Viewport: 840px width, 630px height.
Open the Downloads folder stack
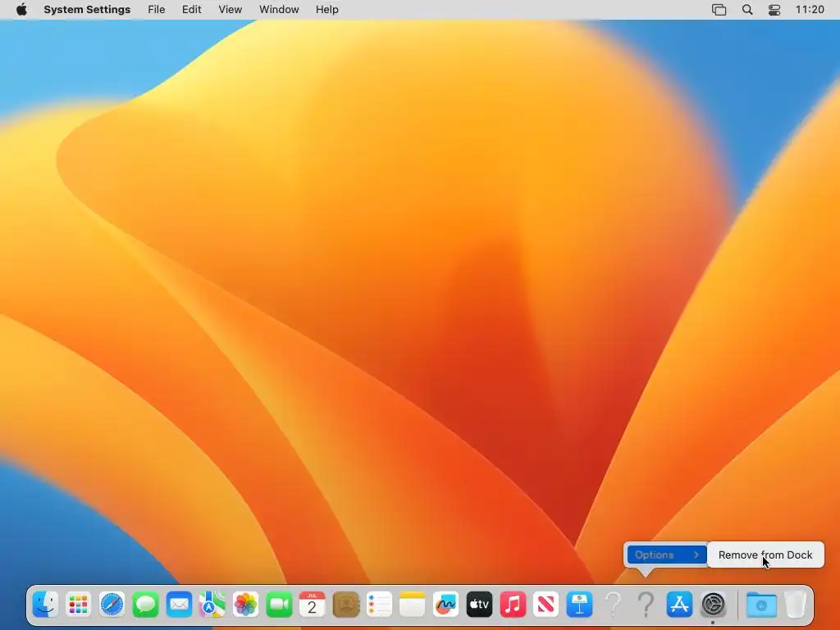(761, 605)
